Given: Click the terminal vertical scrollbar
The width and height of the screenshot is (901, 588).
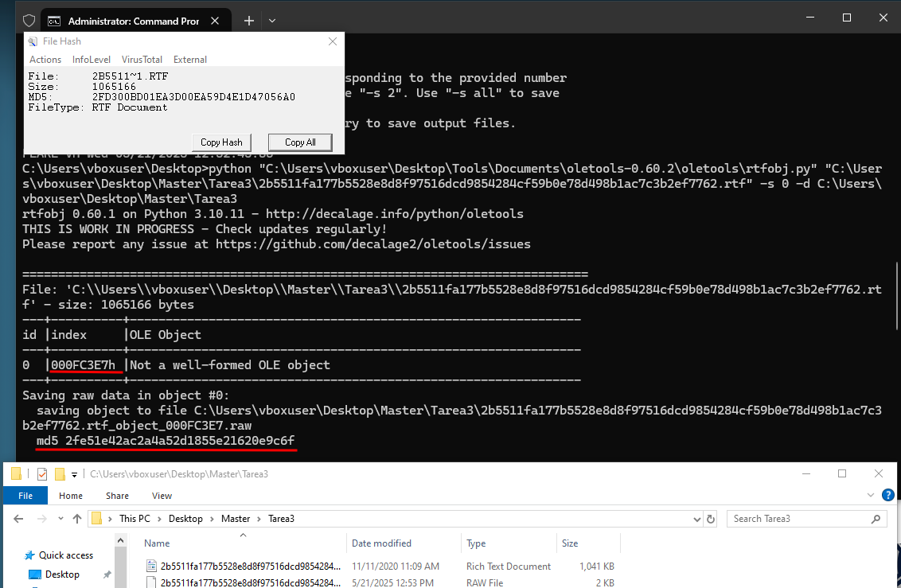Looking at the screenshot, I should pos(898,296).
